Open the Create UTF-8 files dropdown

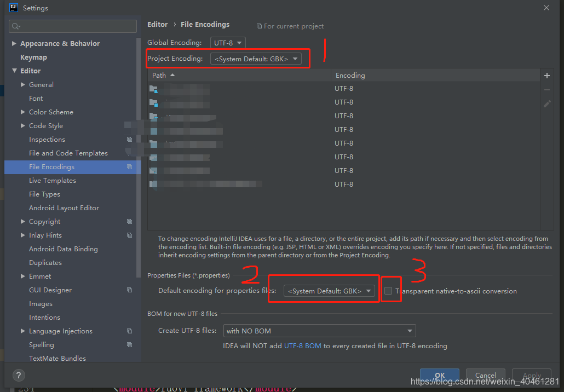click(x=319, y=331)
